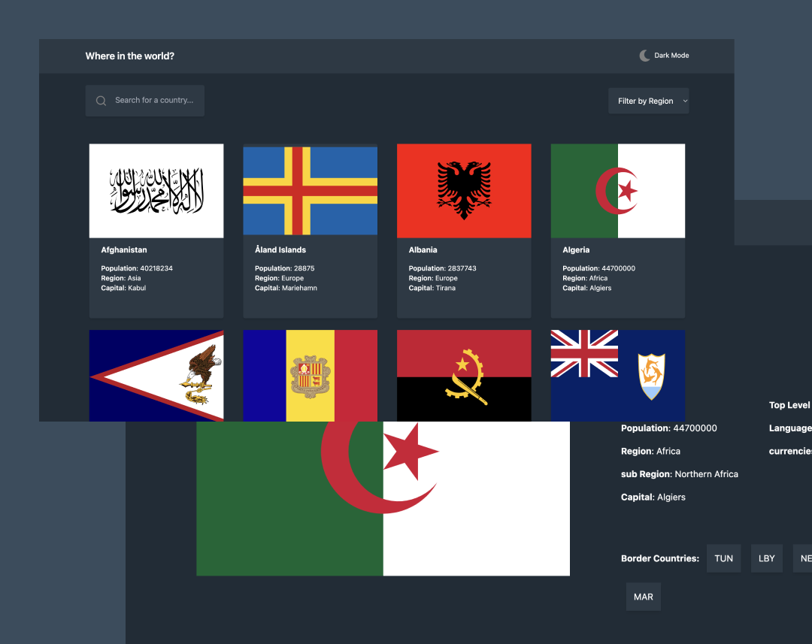Toggle Dark Mode with the moon icon
The width and height of the screenshot is (812, 644).
[x=644, y=55]
